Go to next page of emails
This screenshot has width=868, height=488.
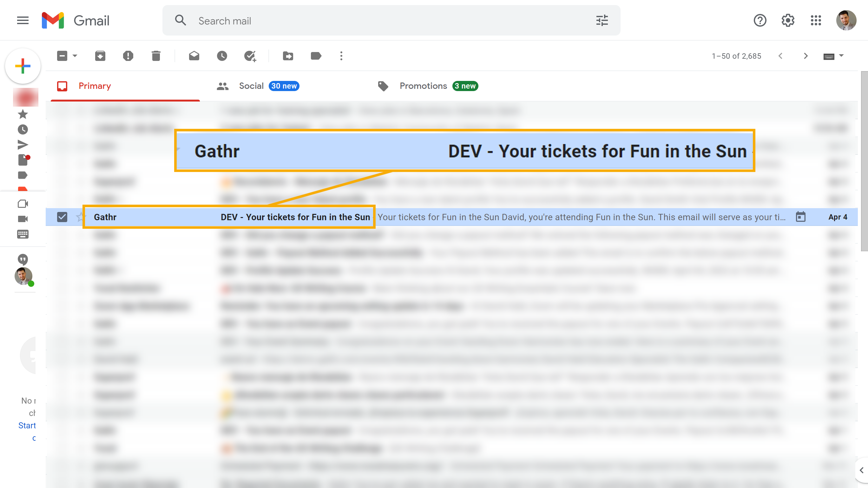pos(806,56)
